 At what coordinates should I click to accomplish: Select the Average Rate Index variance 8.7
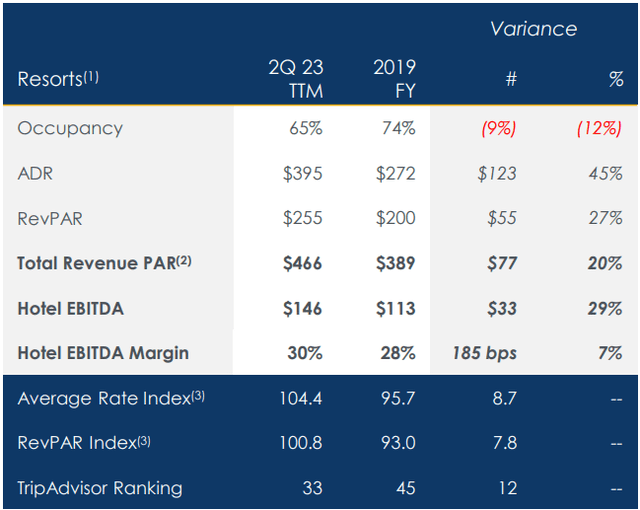coord(505,398)
